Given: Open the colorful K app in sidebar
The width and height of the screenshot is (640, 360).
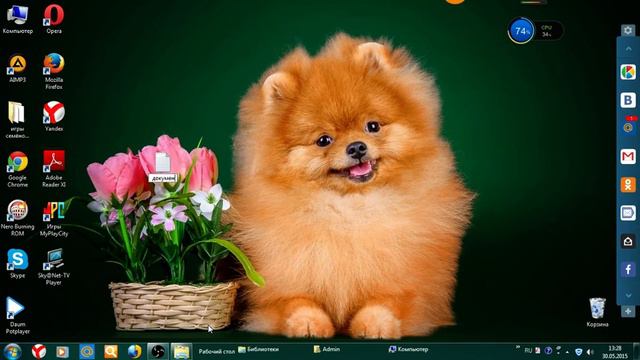Looking at the screenshot, I should [x=628, y=72].
